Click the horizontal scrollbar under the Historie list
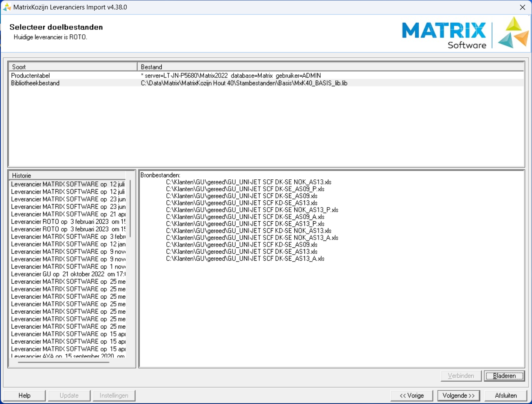 click(63, 362)
